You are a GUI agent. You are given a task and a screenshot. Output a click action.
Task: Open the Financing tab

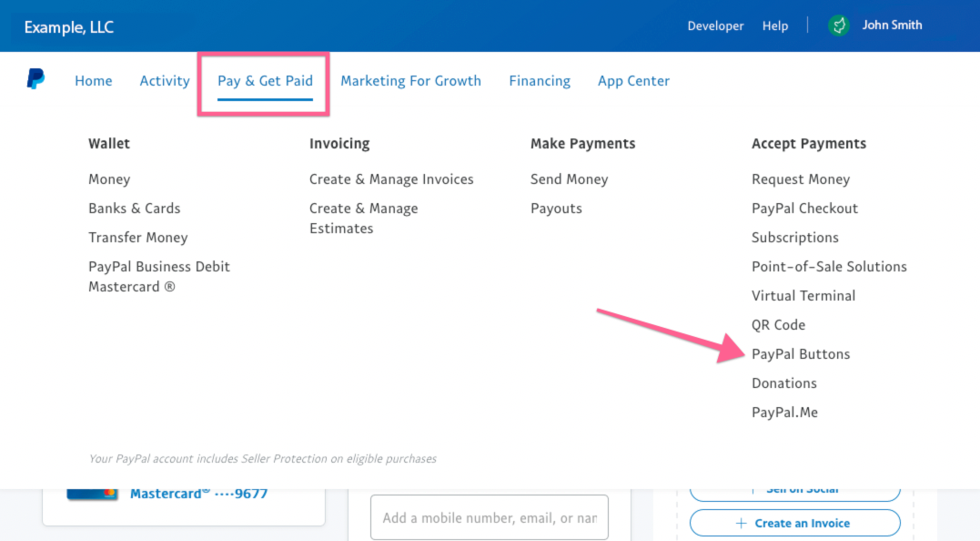coord(540,81)
